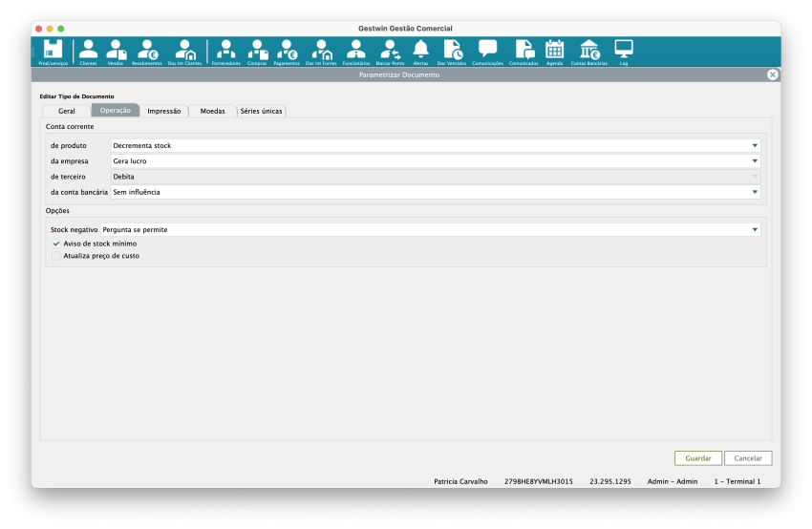The width and height of the screenshot is (812, 529).
Task: Open Contas Bancárias bank icon
Action: (x=588, y=51)
